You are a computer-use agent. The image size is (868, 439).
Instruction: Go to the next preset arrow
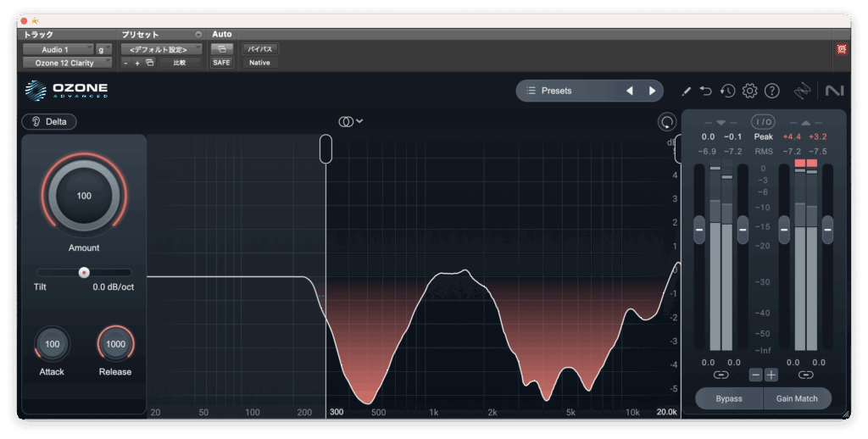652,91
